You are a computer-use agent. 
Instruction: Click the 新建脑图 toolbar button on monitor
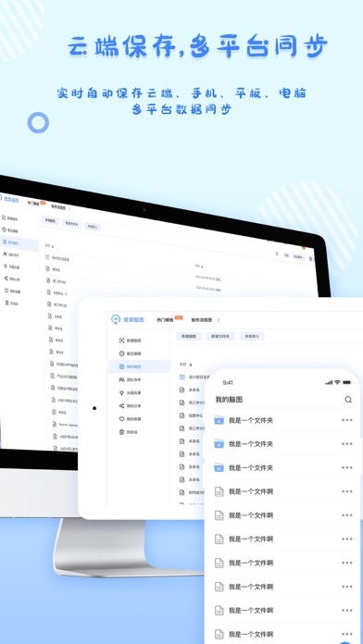tap(50, 220)
